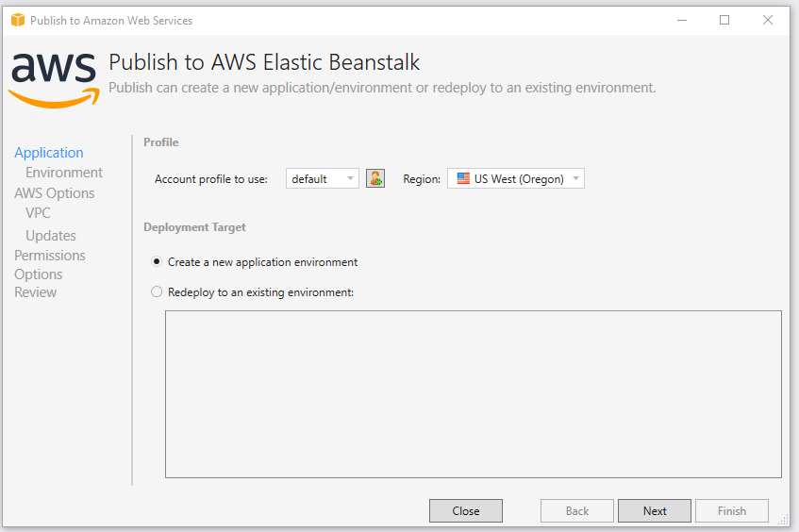The width and height of the screenshot is (799, 532).
Task: Expand the Region dropdown arrow
Action: point(575,178)
